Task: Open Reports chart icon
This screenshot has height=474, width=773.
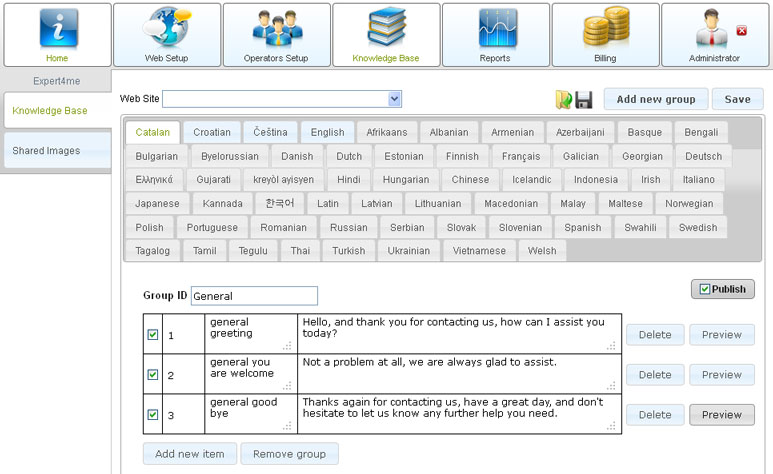Action: tap(497, 29)
